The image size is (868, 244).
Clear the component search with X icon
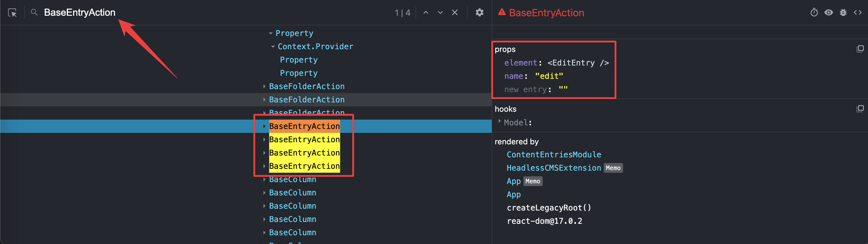click(455, 13)
